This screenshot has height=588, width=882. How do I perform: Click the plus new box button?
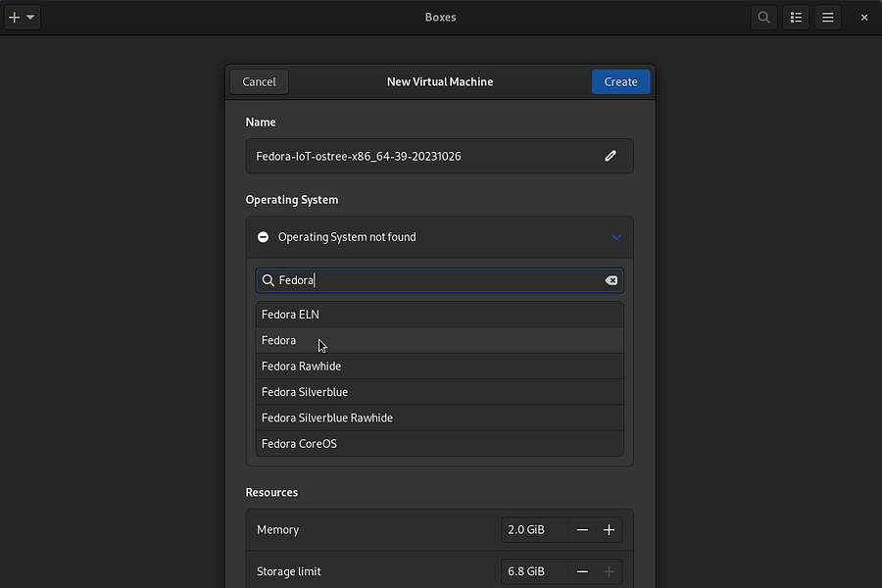click(x=14, y=18)
